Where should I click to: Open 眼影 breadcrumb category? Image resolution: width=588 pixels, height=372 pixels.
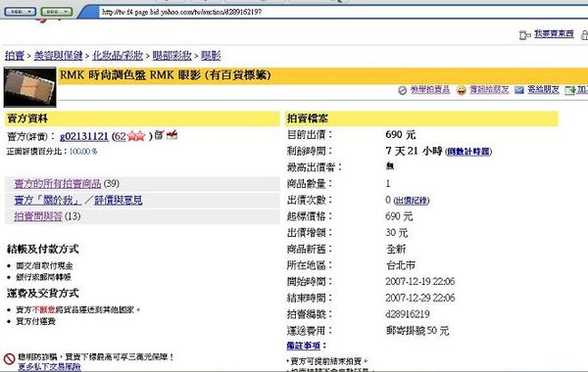(211, 56)
